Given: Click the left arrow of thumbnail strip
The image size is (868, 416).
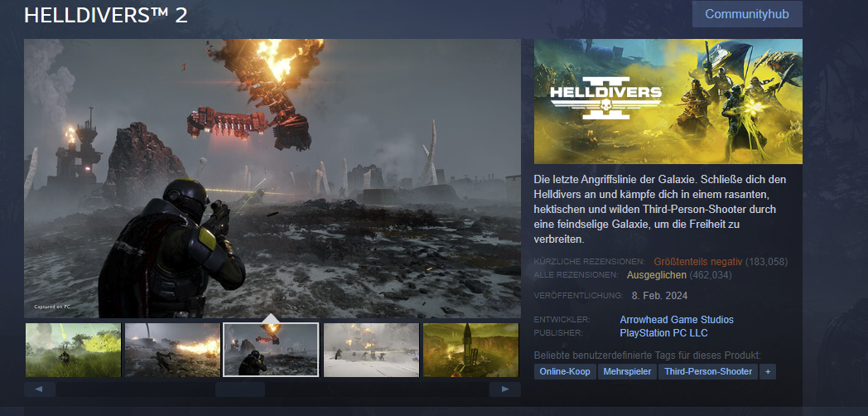Looking at the screenshot, I should (39, 389).
